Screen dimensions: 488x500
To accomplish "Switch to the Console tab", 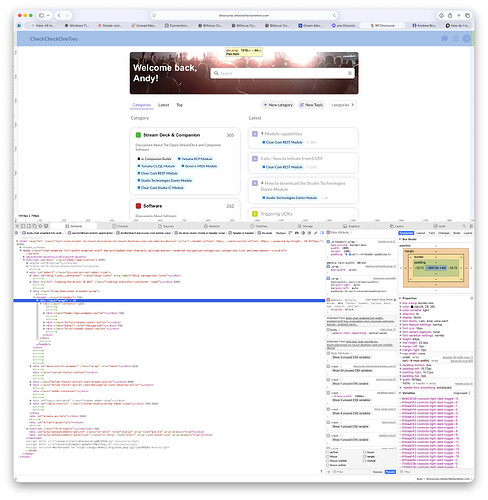I will point(120,226).
